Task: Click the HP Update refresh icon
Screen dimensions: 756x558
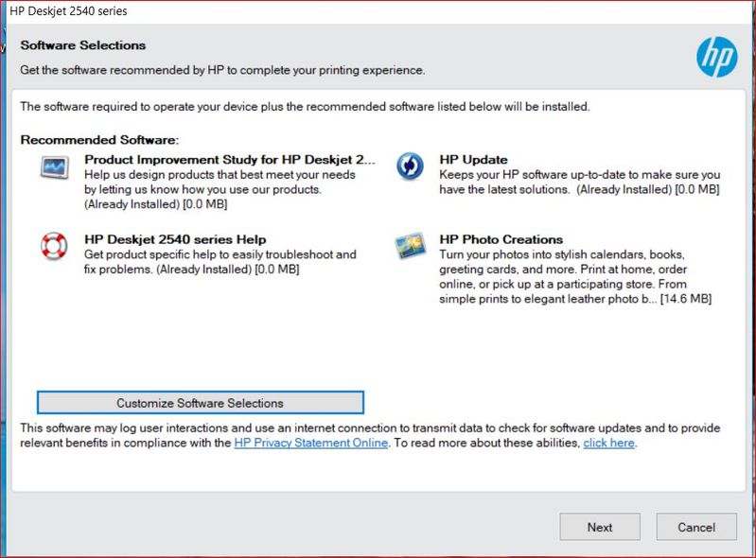Action: pos(411,166)
